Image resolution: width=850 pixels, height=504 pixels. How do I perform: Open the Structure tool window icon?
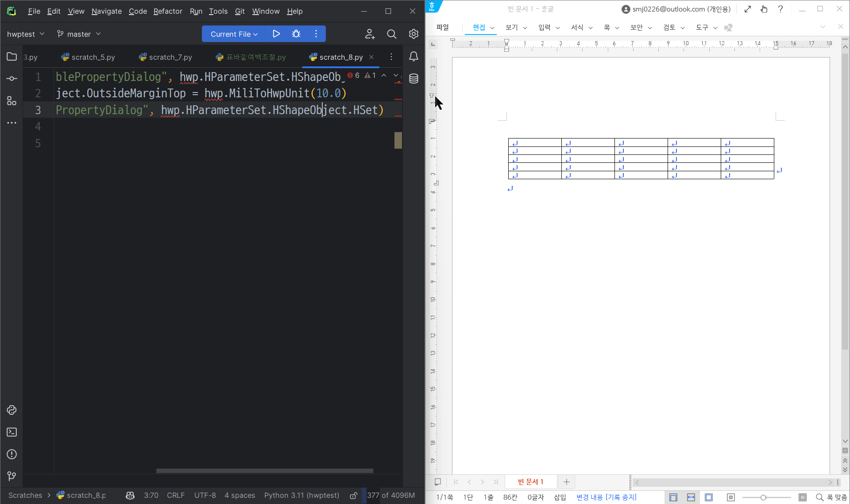[x=12, y=101]
